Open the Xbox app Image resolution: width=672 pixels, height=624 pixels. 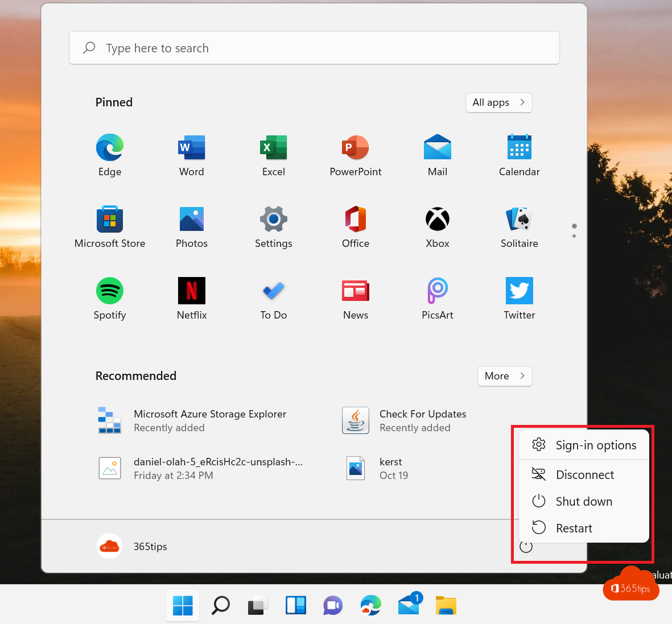[437, 227]
